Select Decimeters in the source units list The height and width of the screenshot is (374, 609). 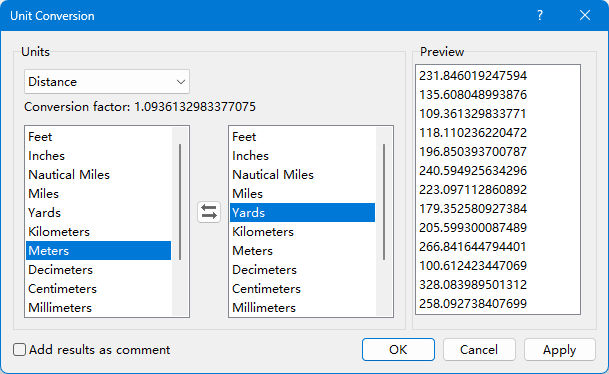[99, 270]
